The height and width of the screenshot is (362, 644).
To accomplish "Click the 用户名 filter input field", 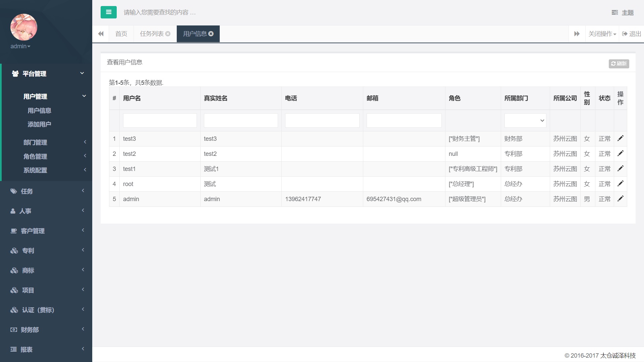I will (160, 121).
